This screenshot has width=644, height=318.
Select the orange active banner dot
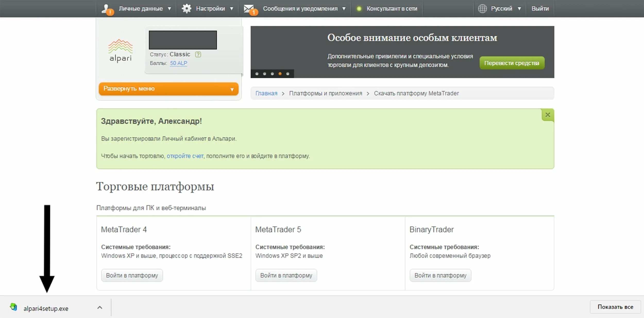tap(280, 74)
